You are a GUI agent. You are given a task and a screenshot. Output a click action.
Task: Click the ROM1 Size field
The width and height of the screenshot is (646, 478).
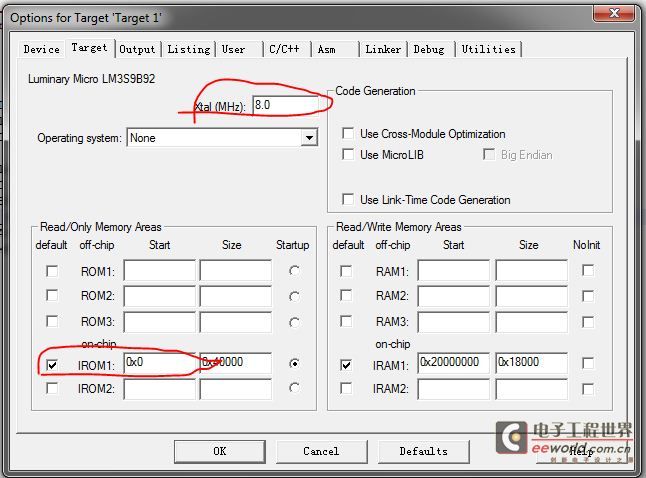[236, 271]
